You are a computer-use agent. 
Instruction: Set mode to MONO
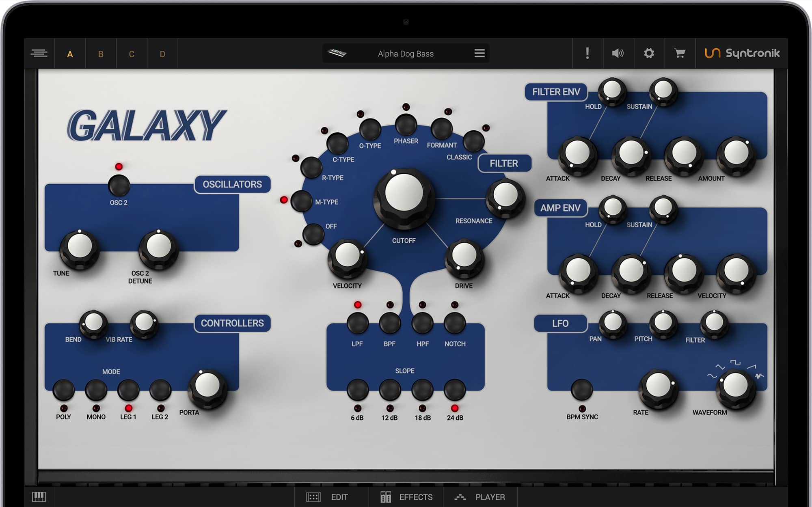click(96, 390)
